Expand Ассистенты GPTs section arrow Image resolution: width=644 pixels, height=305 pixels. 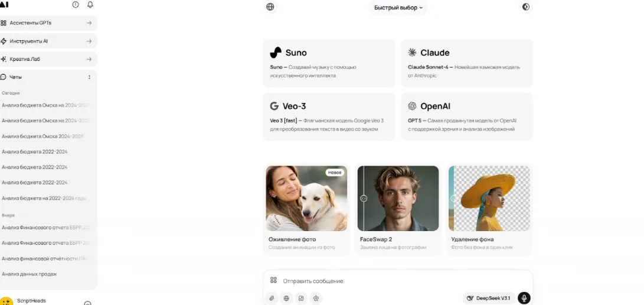(x=89, y=23)
